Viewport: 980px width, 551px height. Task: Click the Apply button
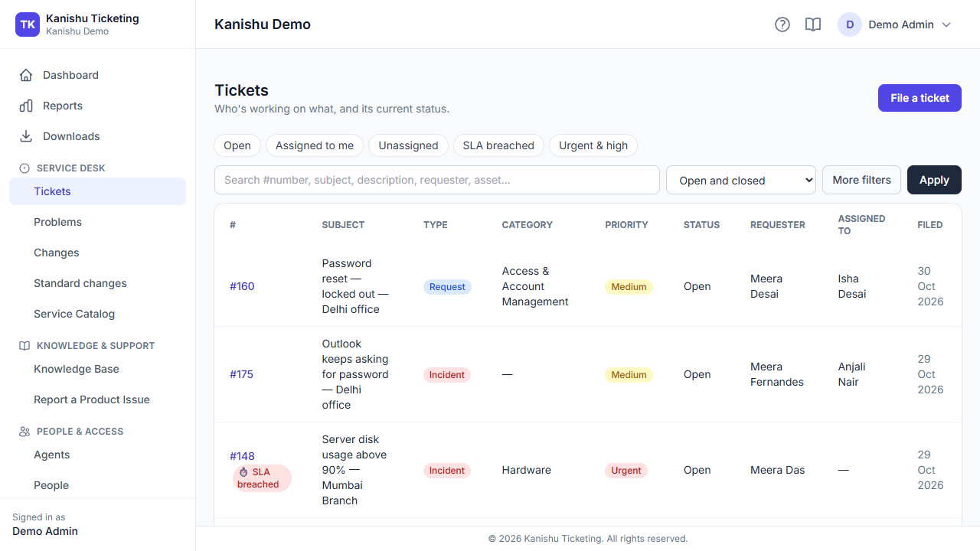[934, 180]
